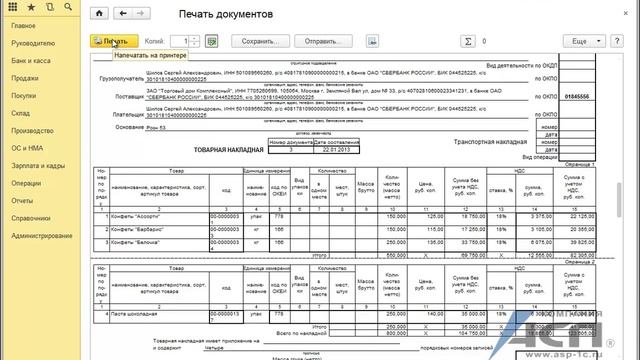Open the sections grid menu icon
This screenshot has height=360, width=640.
[x=12, y=7]
